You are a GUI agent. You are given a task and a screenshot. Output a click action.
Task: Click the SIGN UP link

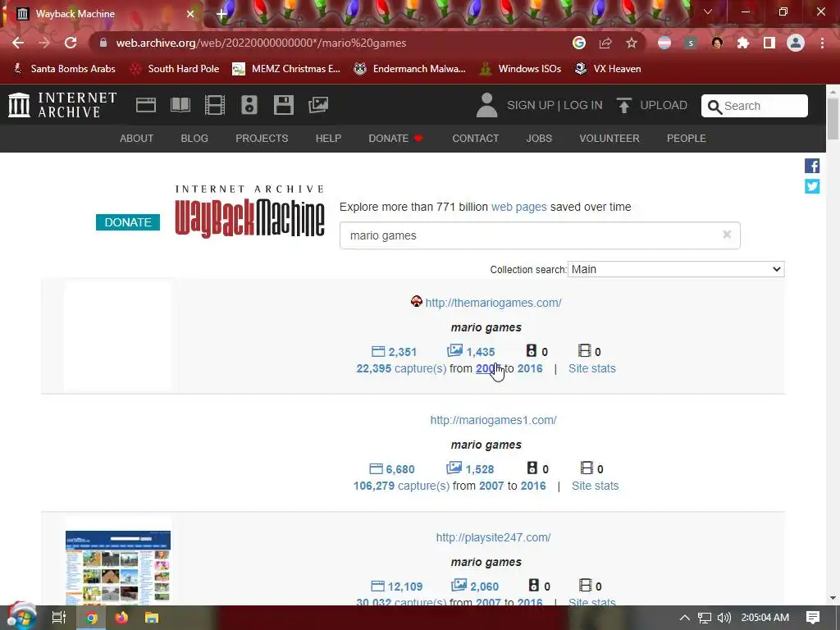click(x=531, y=105)
